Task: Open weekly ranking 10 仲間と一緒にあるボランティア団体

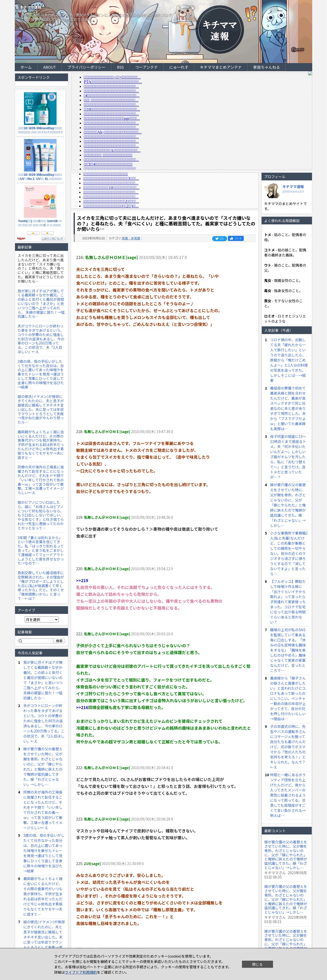Action: (x=289, y=795)
